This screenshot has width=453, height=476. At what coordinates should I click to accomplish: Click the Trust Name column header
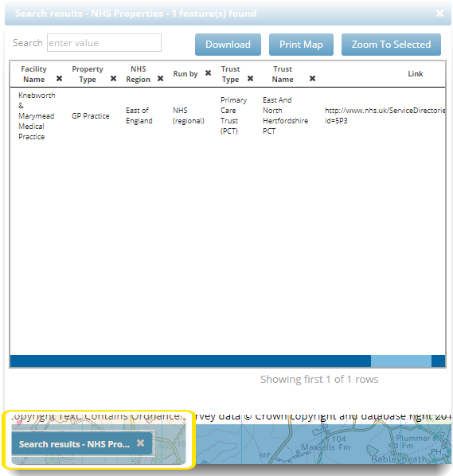point(283,74)
